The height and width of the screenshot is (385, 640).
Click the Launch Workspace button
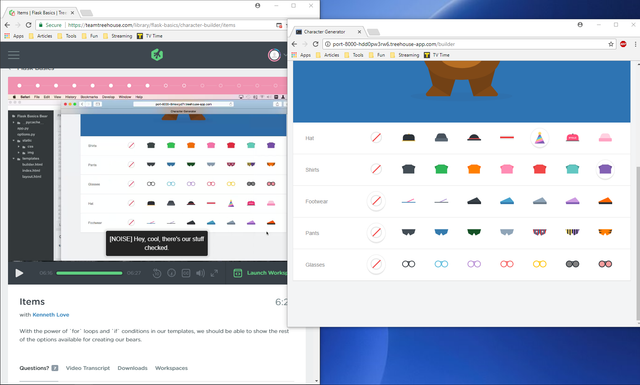261,273
